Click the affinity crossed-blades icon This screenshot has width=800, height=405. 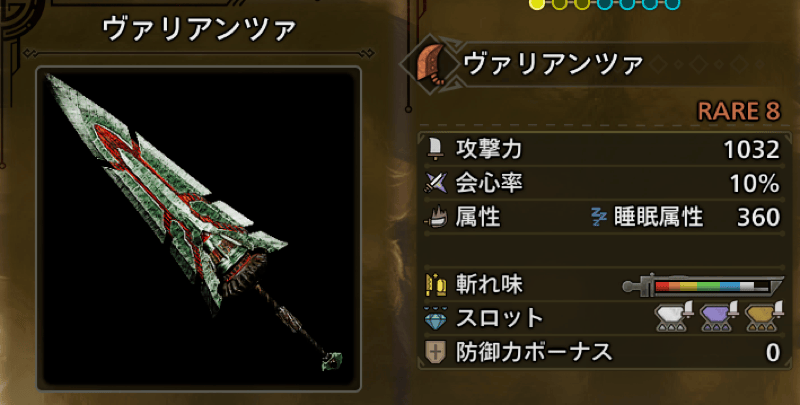(435, 183)
